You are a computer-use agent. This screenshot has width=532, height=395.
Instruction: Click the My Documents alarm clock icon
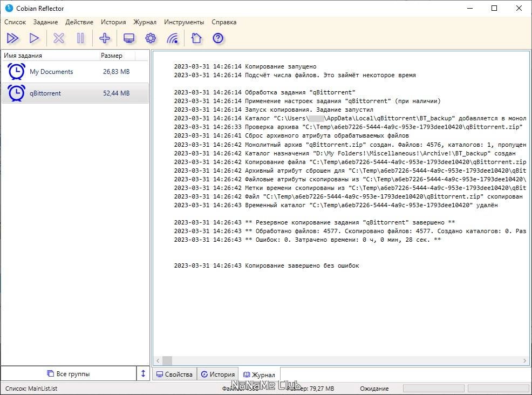pyautogui.click(x=16, y=71)
